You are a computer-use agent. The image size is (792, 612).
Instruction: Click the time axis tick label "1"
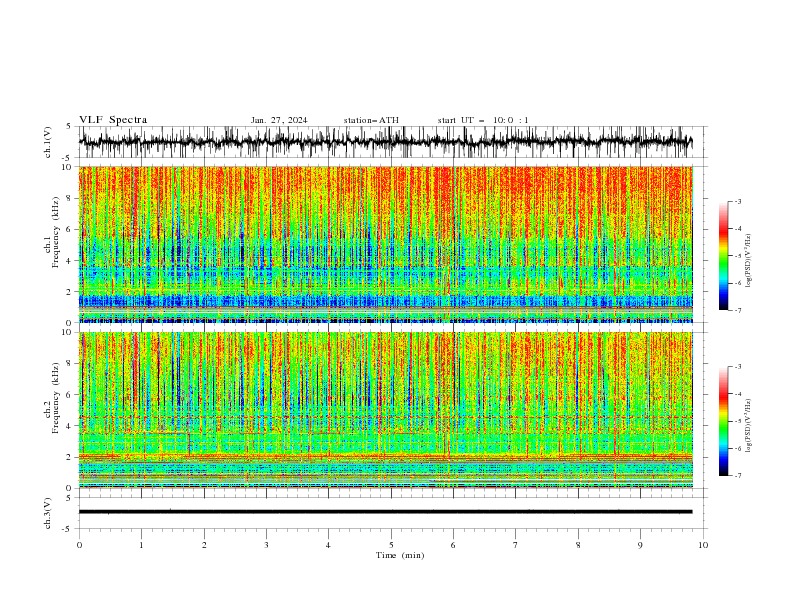tap(141, 545)
